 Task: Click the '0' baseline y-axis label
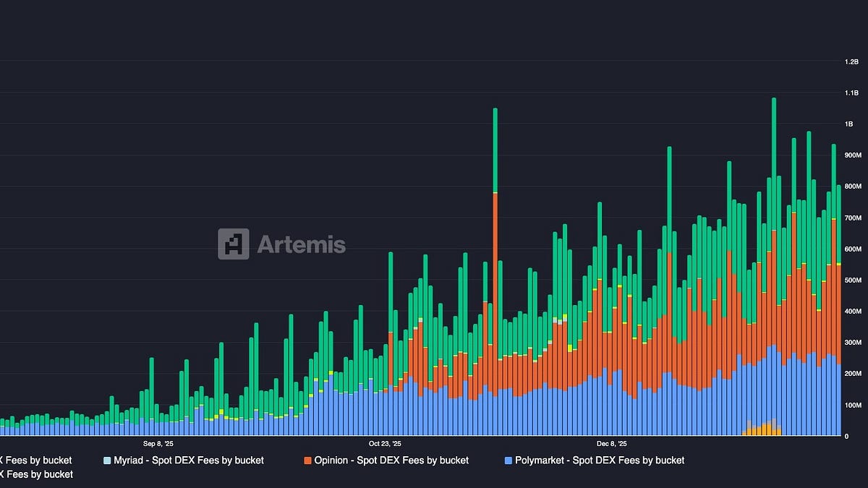[x=846, y=435]
